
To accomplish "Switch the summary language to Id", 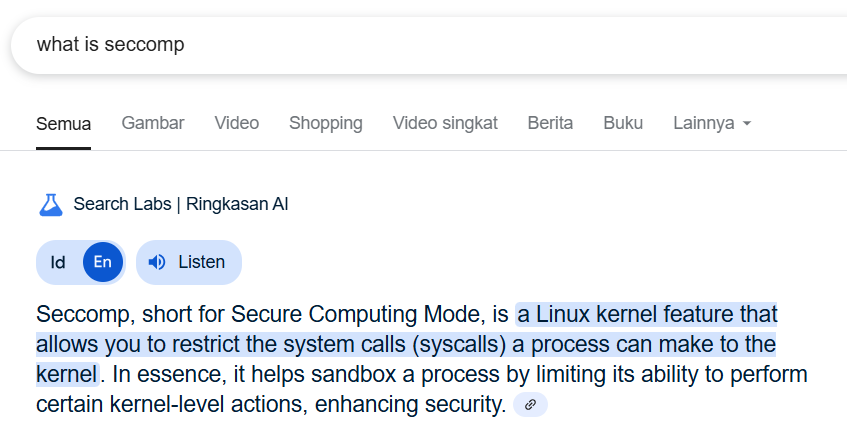I will point(58,263).
